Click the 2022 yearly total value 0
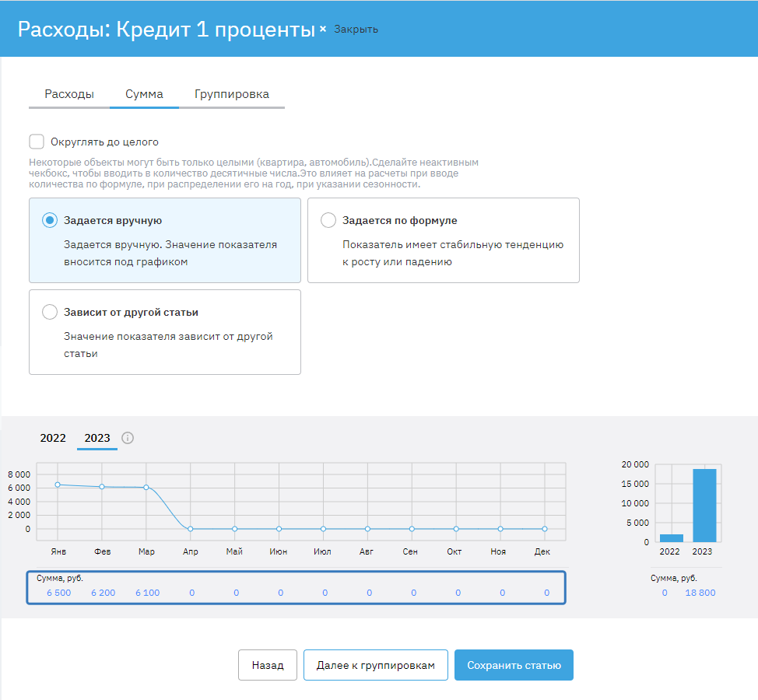 (x=665, y=593)
